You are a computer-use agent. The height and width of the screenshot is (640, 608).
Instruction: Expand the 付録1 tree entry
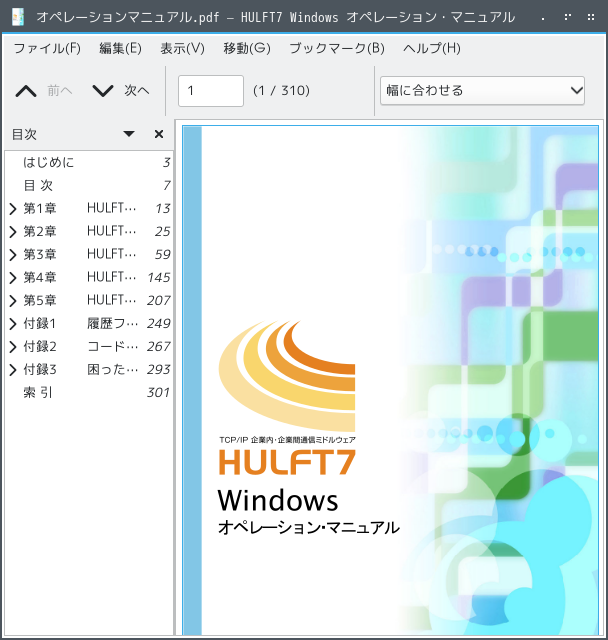pyautogui.click(x=13, y=324)
